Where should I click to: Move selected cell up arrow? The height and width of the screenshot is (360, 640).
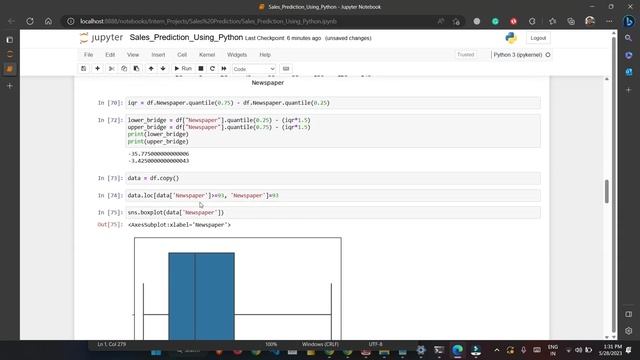pyautogui.click(x=151, y=69)
